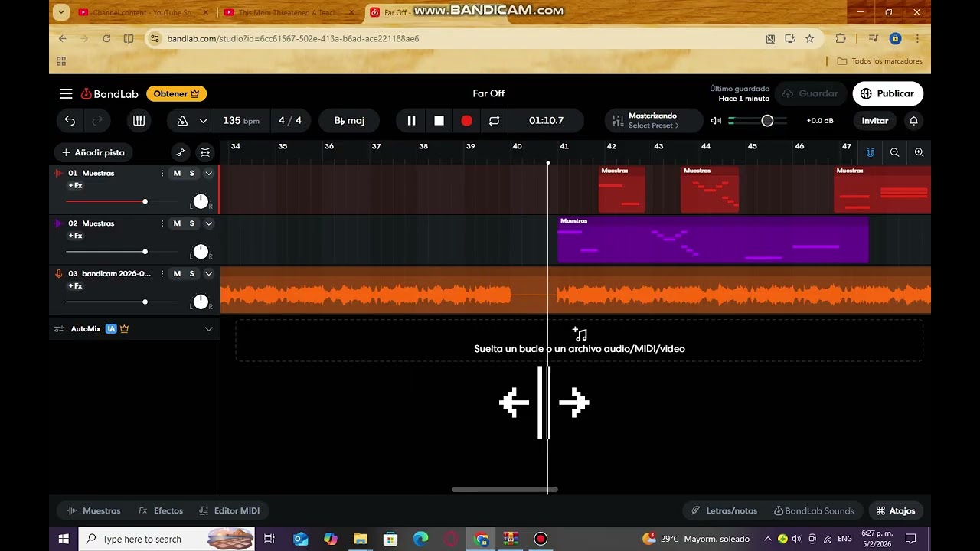Mute track 03 bandicam
Screen dimensions: 980x551
pyautogui.click(x=177, y=273)
